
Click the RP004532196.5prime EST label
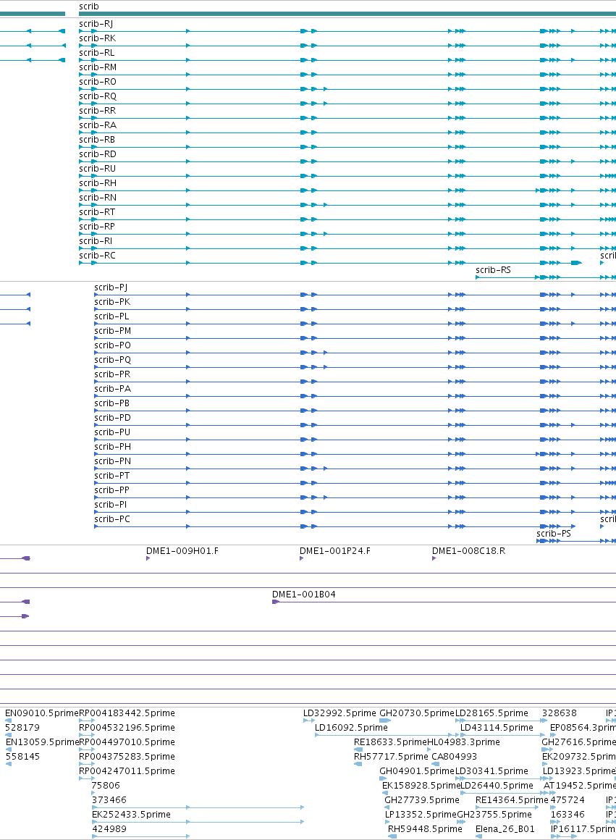tap(127, 728)
